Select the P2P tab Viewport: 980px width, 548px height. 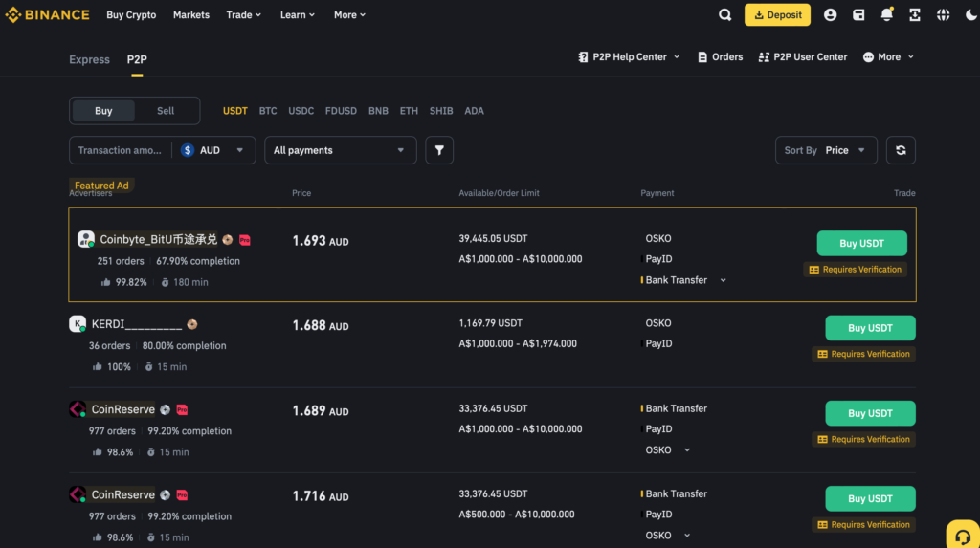(x=137, y=59)
